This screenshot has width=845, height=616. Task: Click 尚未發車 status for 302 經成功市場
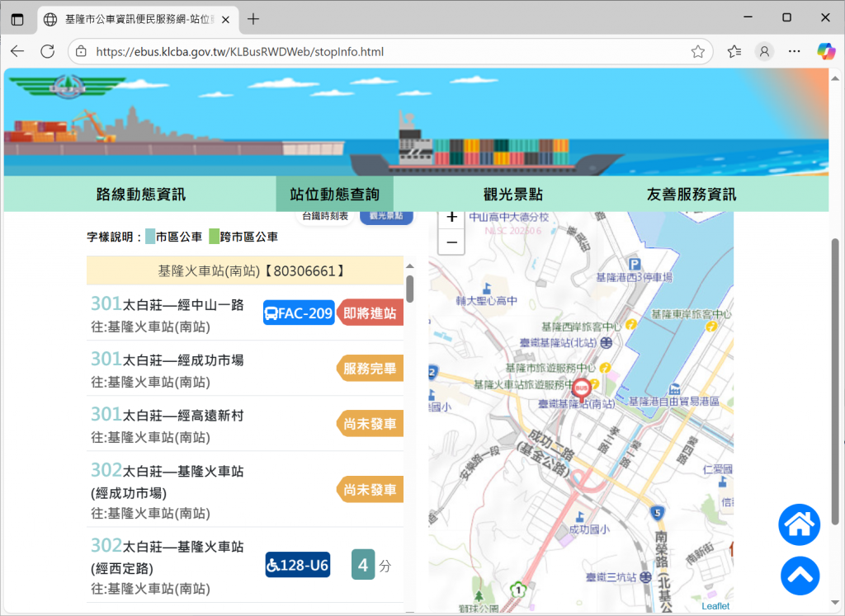click(370, 490)
